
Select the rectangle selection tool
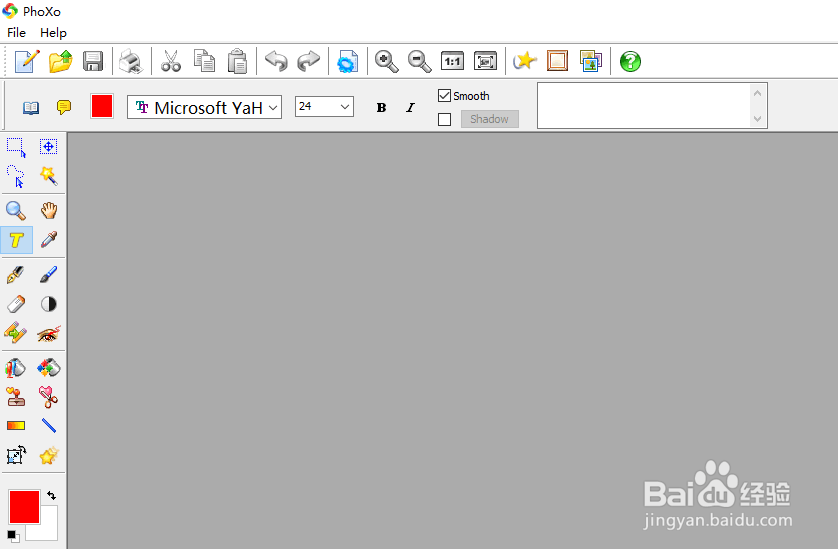point(16,147)
